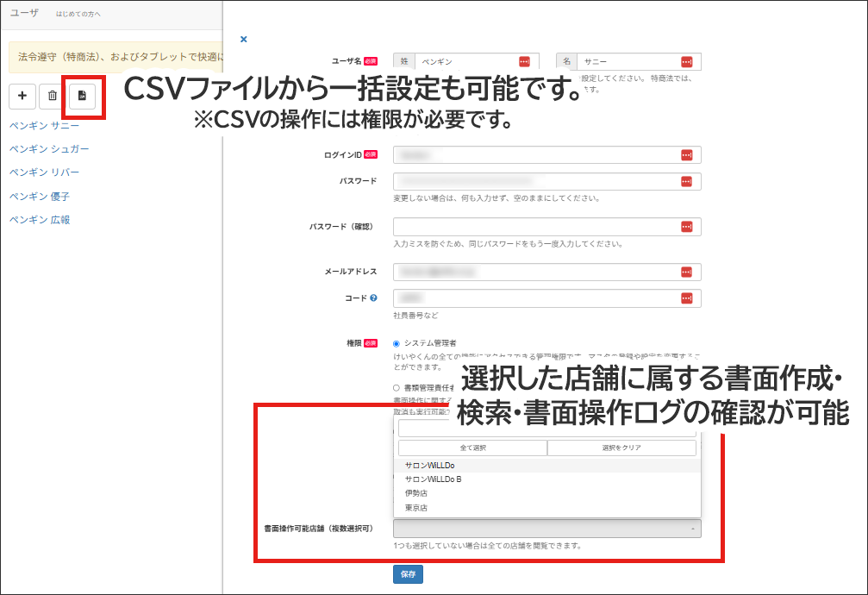868x595 pixels.
Task: Select the 書類管理責任者 radio button
Action: coord(395,385)
